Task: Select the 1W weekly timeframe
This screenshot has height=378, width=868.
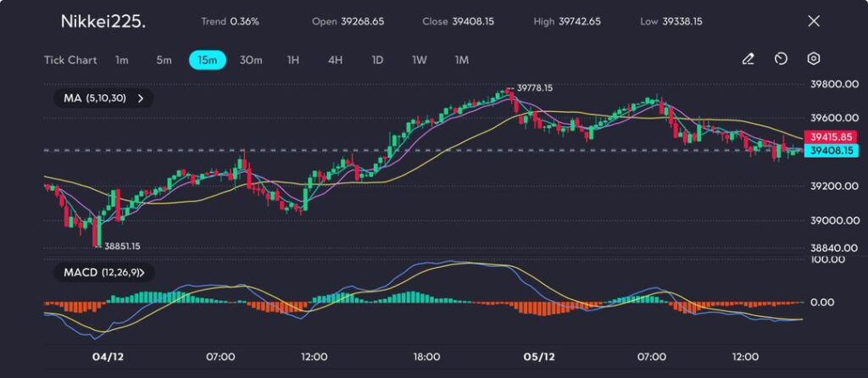Action: [x=420, y=60]
